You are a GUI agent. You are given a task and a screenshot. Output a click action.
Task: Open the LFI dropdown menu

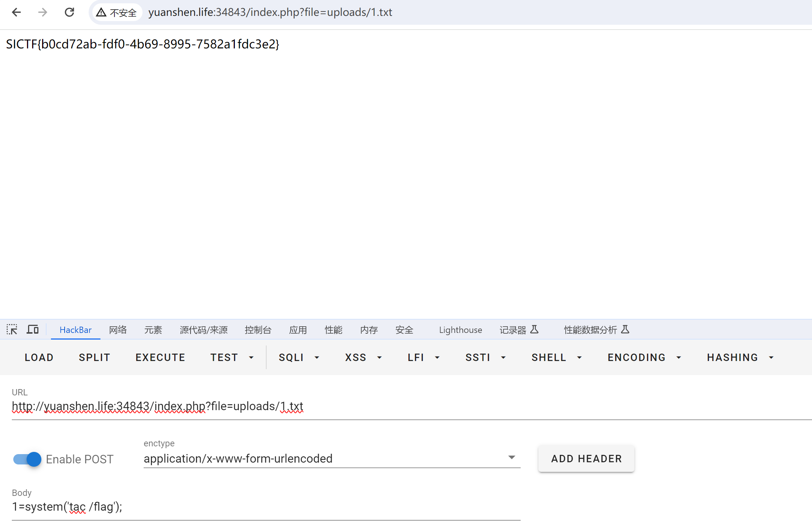[423, 357]
